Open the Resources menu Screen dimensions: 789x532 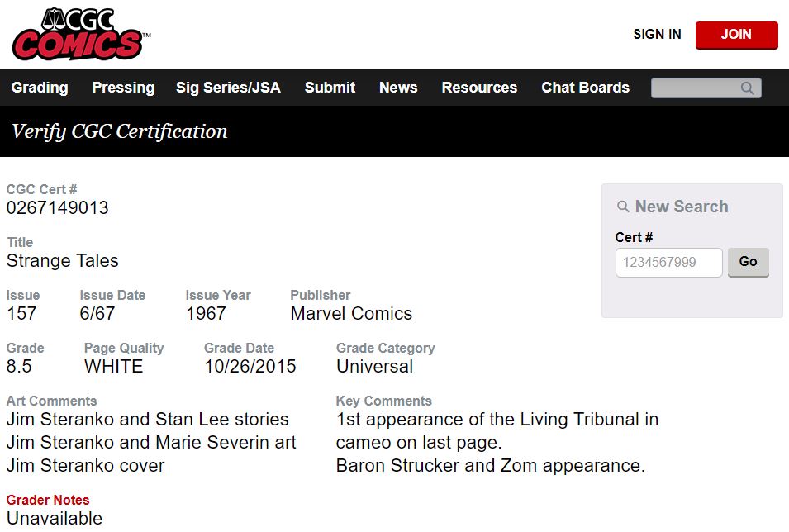click(x=479, y=88)
